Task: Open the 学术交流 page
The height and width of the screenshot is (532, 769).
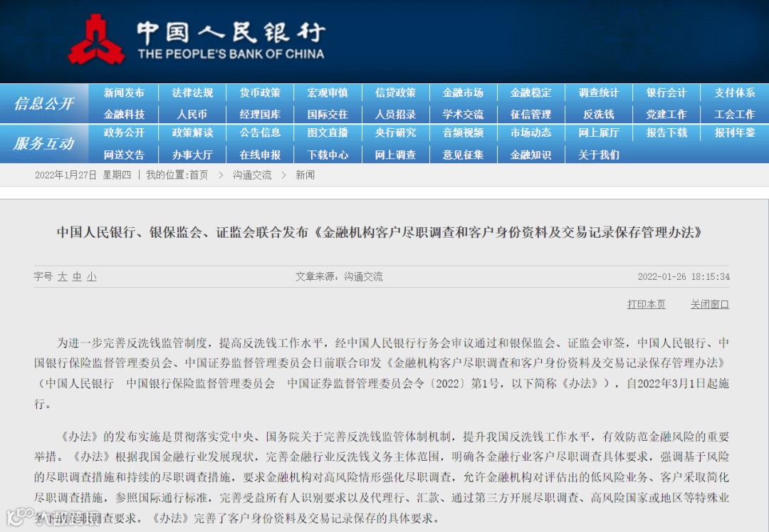Action: click(463, 114)
